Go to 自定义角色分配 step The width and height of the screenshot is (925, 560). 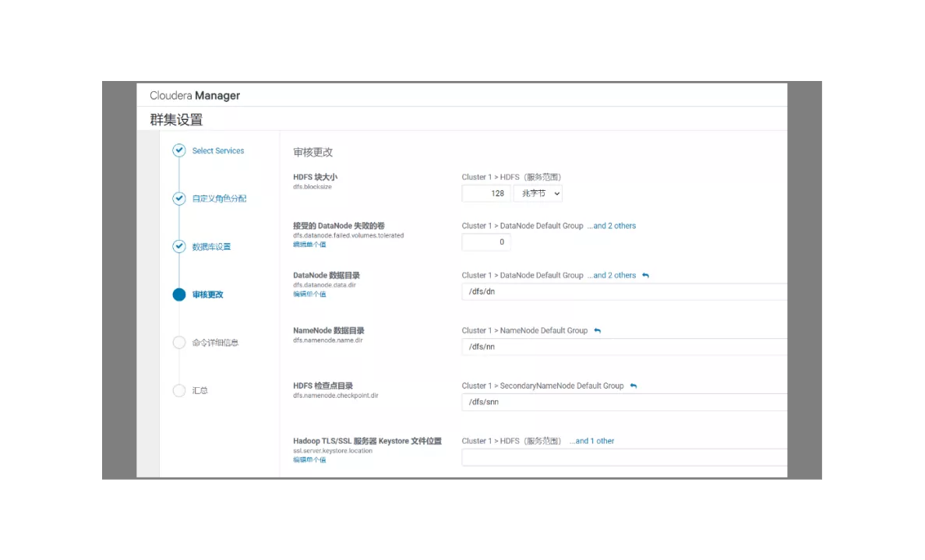tap(219, 199)
